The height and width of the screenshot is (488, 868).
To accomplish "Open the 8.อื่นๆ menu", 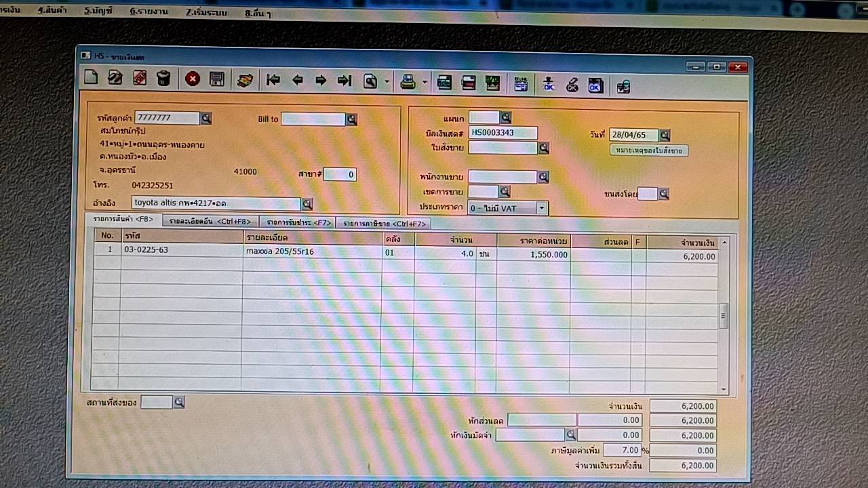I will point(257,14).
